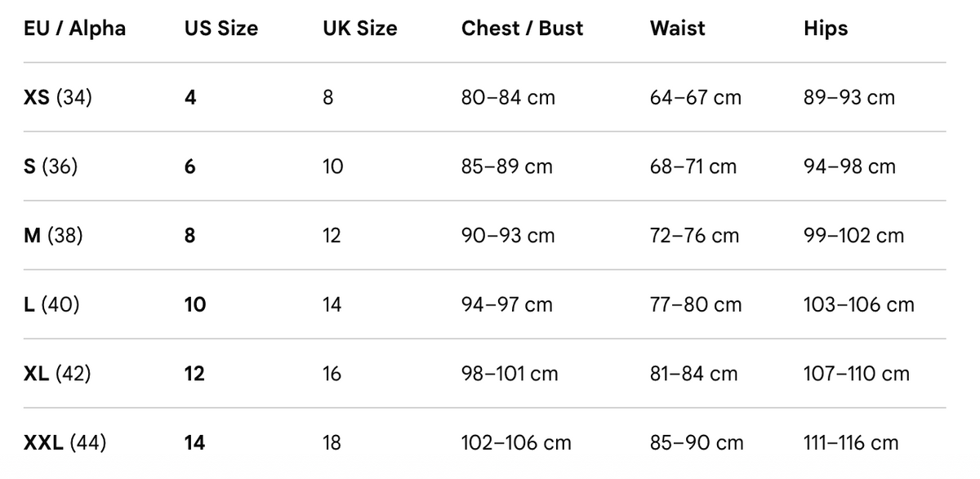This screenshot has width=980, height=479.
Task: Click the EU / Alpha column header
Action: tap(75, 29)
